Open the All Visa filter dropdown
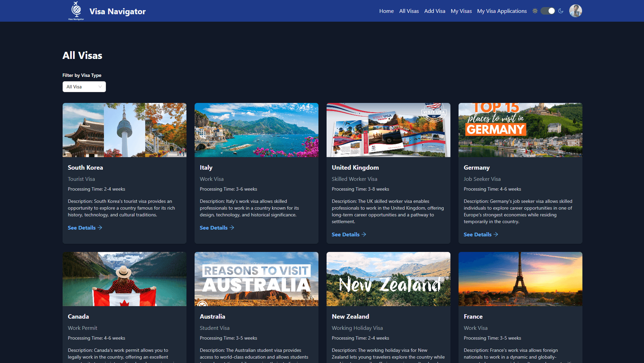The image size is (644, 363). coord(84,87)
